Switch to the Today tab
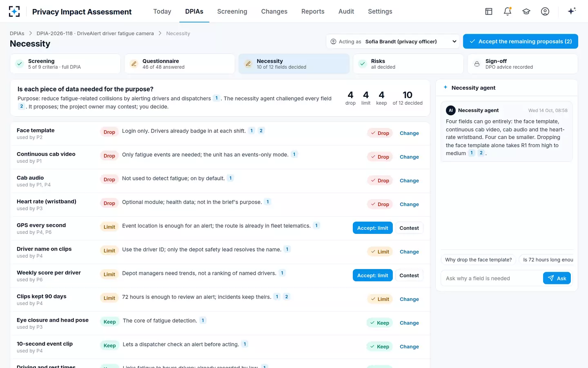588x368 pixels. pyautogui.click(x=162, y=11)
